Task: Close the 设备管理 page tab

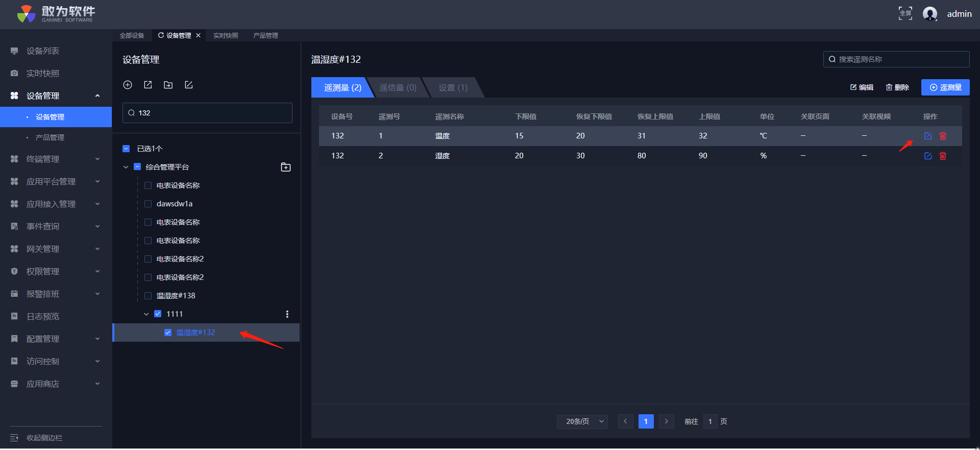Action: 198,35
